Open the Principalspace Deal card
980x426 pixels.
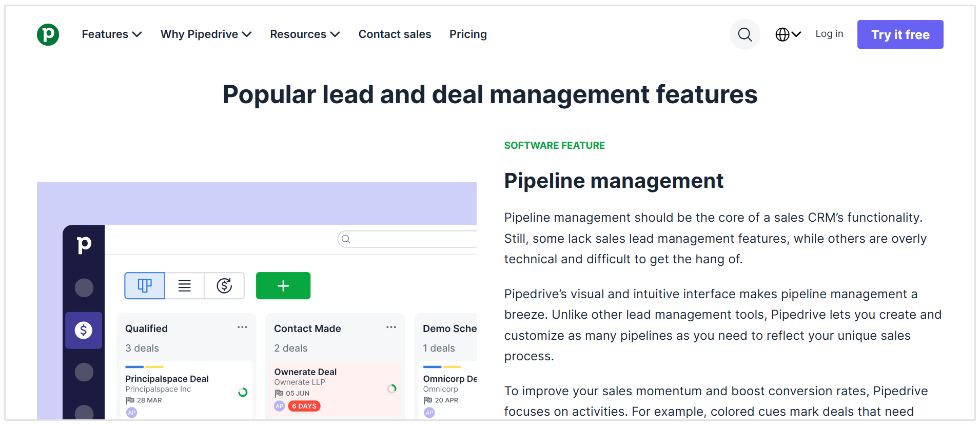point(186,391)
